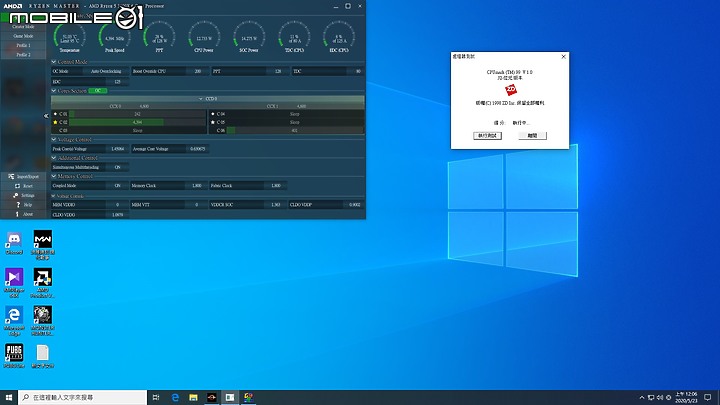Click the VDDCR SOC value field

275,205
